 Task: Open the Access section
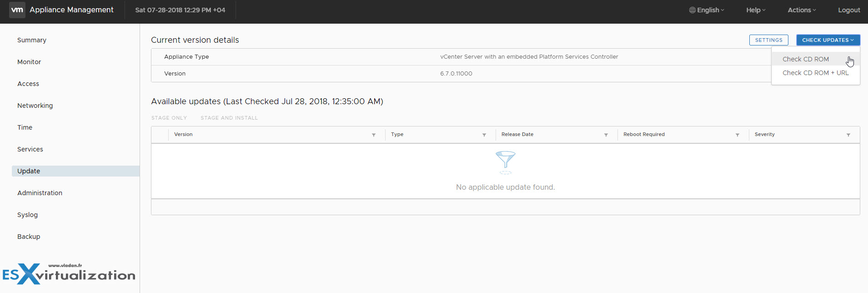pos(28,84)
